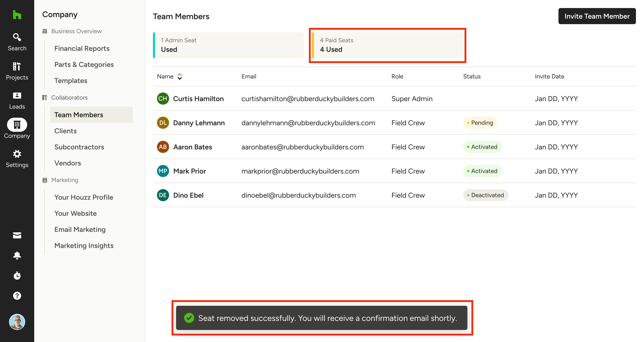The image size is (644, 342).
Task: Open Dino Ebel's team member row
Action: tap(188, 195)
